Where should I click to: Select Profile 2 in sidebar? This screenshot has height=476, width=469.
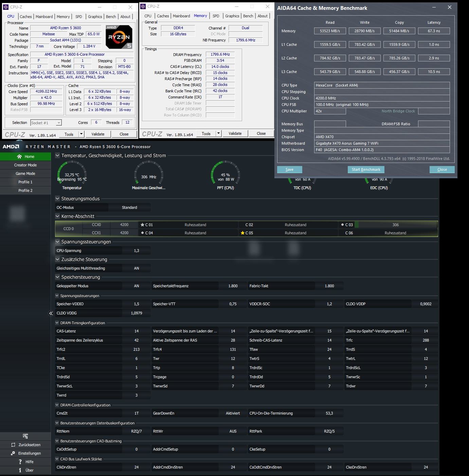(x=25, y=190)
